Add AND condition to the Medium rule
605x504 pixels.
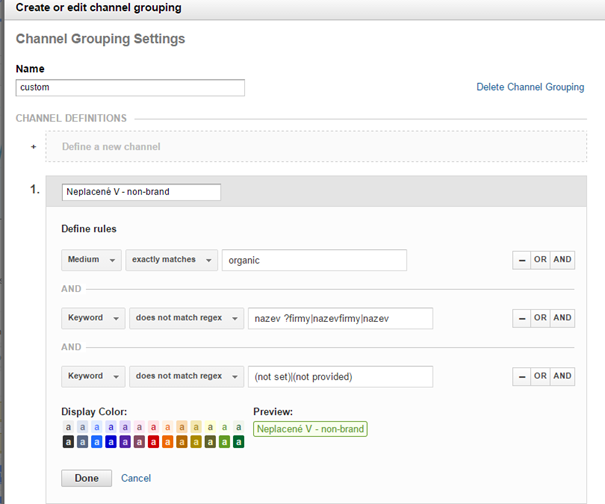(x=562, y=260)
